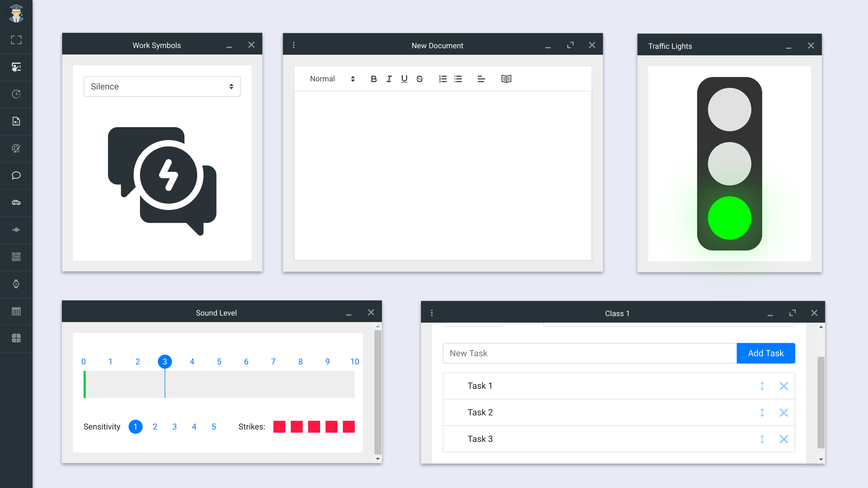Click the reorder arrow for Task 3
The width and height of the screenshot is (868, 488).
coord(762,439)
